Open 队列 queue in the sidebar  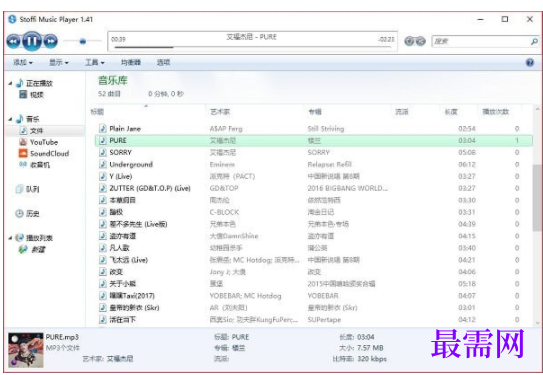tap(27, 189)
